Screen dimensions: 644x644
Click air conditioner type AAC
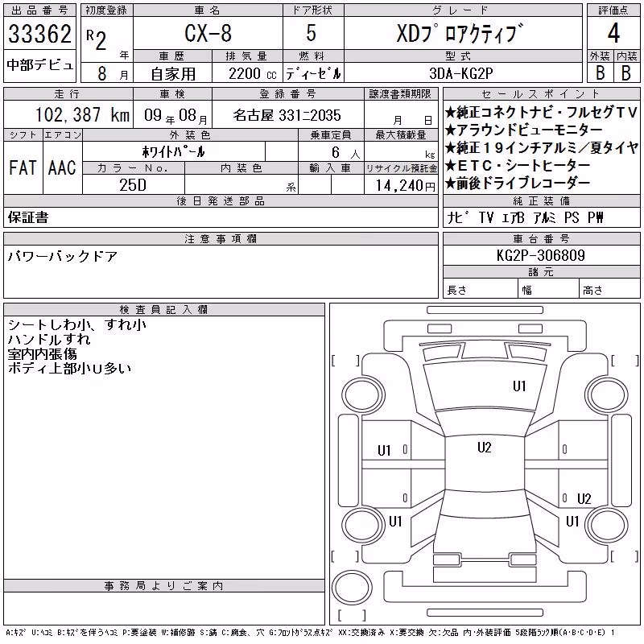[x=62, y=167]
